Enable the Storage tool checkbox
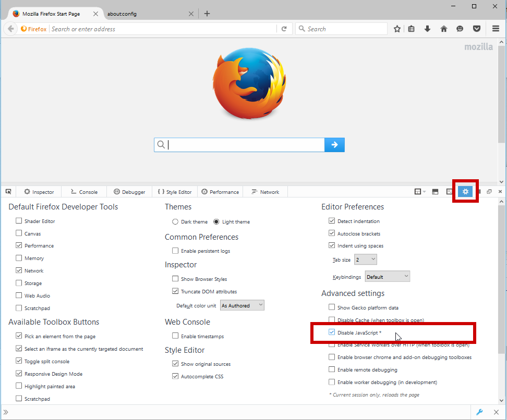507x420 pixels. tap(19, 282)
